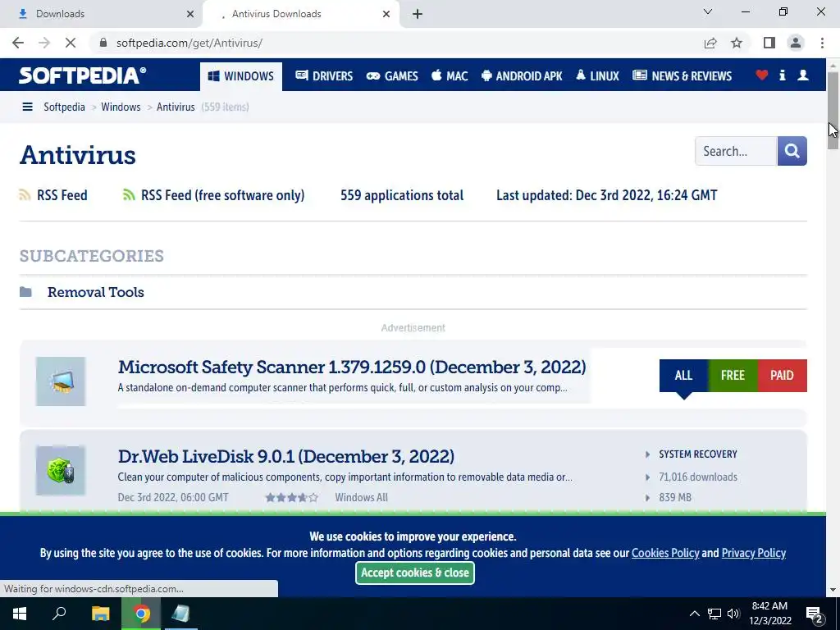Image resolution: width=840 pixels, height=630 pixels.
Task: Select the Windows category tab
Action: pyautogui.click(x=241, y=76)
